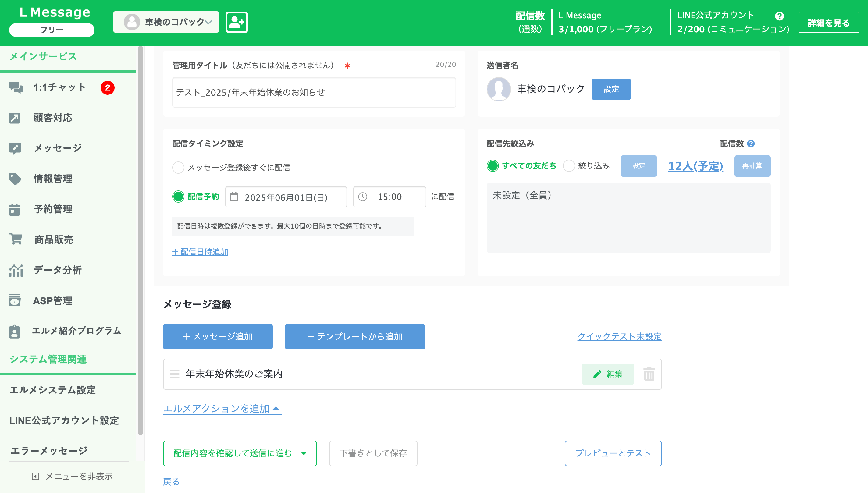Image resolution: width=868 pixels, height=493 pixels.
Task: Click the 12人(予定) link
Action: coord(695,166)
